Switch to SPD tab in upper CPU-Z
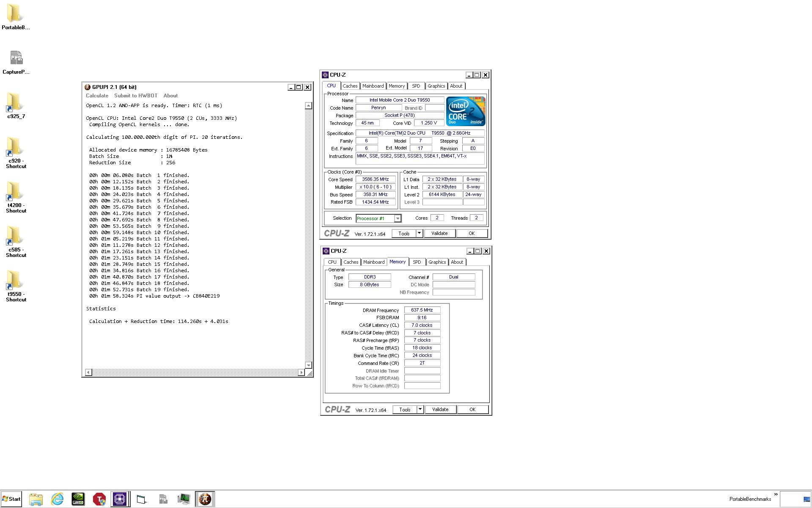Image resolution: width=812 pixels, height=508 pixels. pyautogui.click(x=416, y=86)
